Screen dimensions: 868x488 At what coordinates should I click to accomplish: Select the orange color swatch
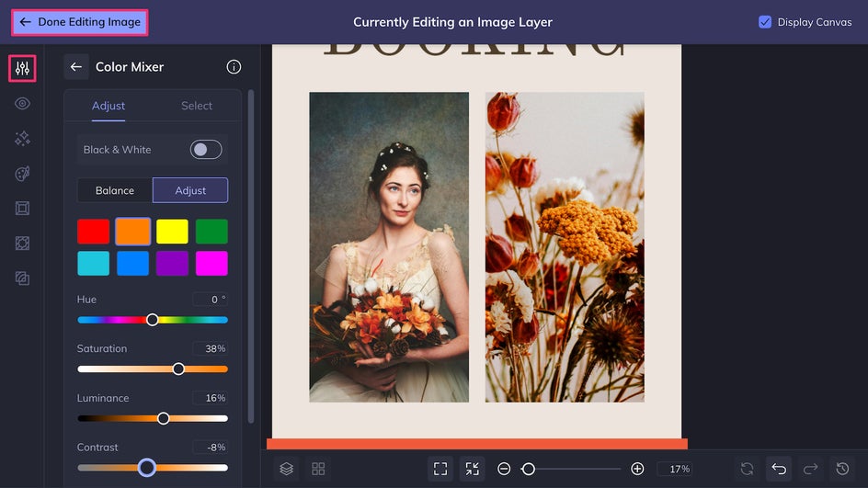pyautogui.click(x=132, y=232)
